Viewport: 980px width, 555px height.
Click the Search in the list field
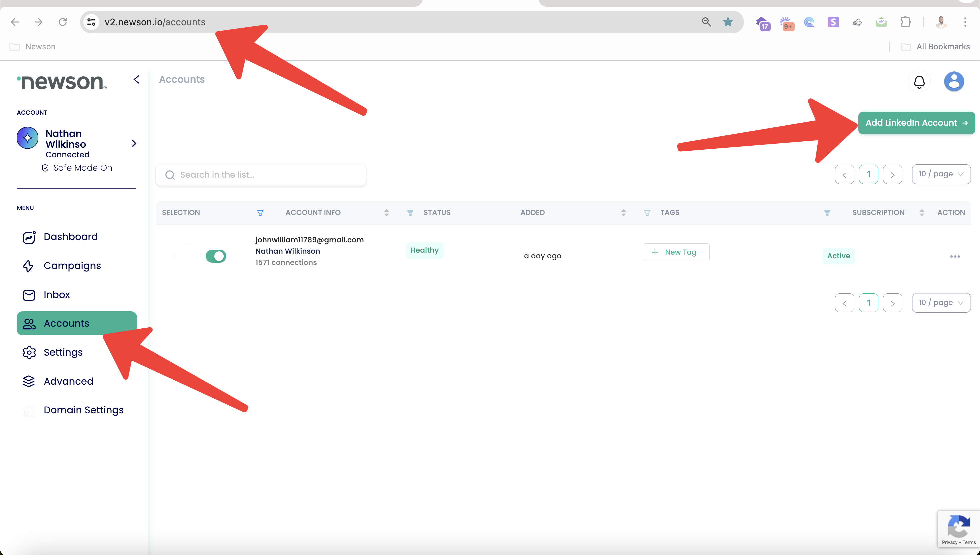(261, 175)
